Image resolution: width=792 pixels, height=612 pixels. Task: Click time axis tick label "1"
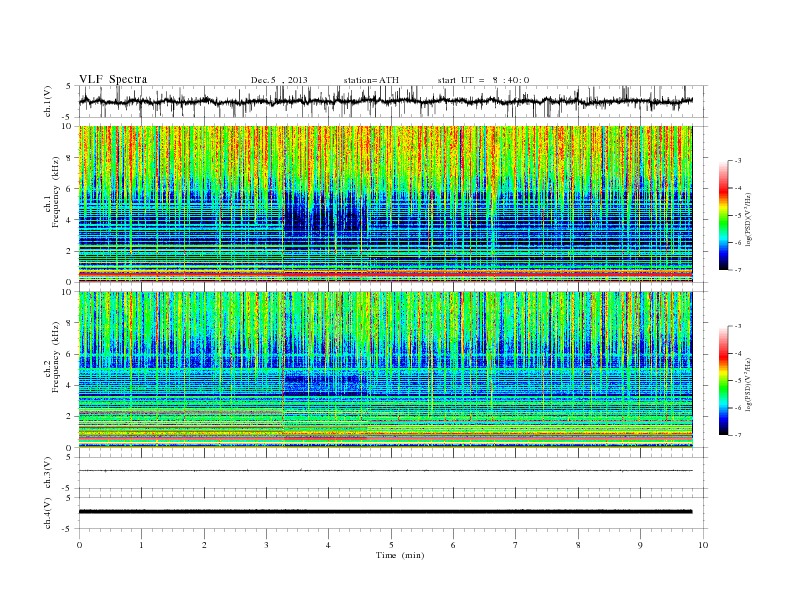[141, 545]
